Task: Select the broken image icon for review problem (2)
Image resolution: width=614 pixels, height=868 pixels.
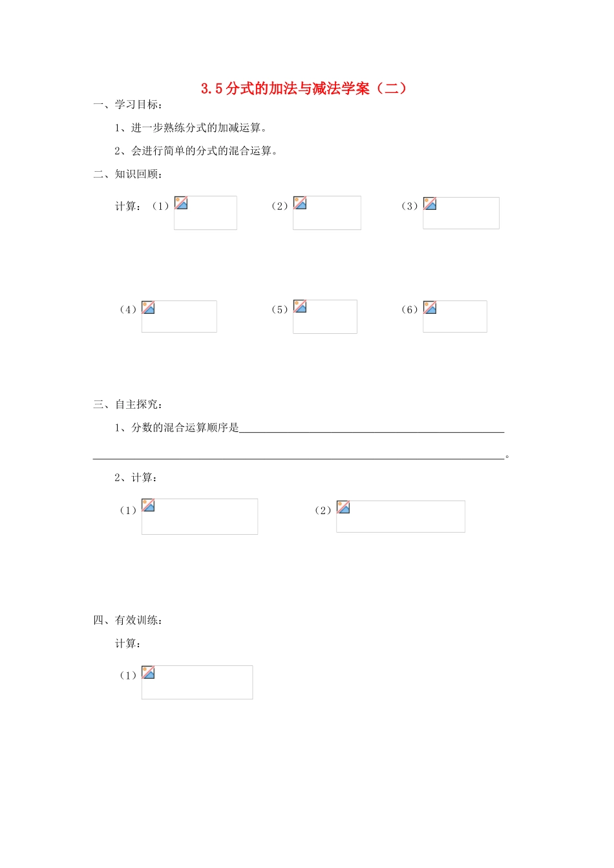Action: click(x=300, y=203)
